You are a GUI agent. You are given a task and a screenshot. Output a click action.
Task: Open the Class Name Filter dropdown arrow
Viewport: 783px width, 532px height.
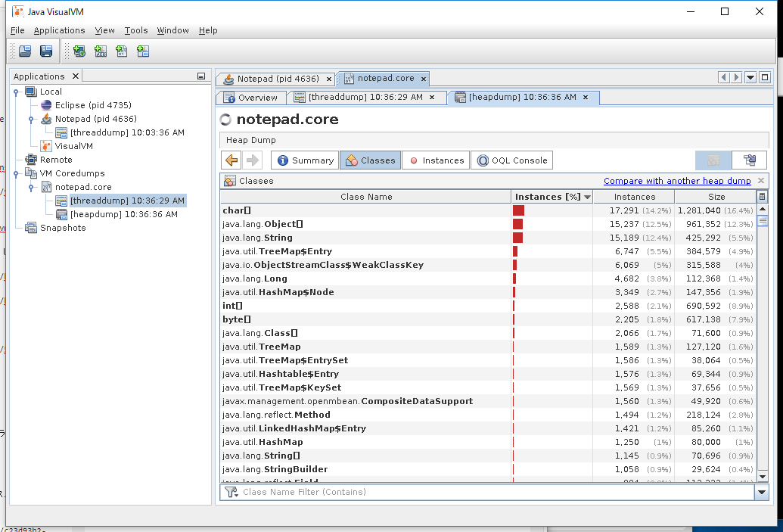[761, 493]
